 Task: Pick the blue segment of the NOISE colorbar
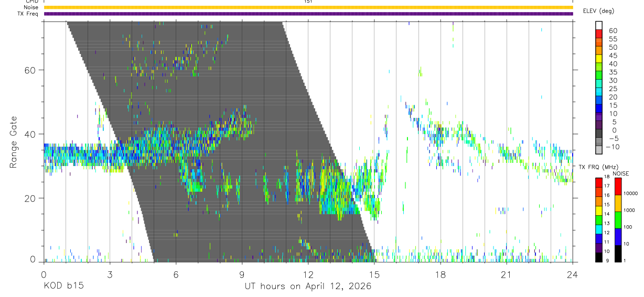click(618, 237)
